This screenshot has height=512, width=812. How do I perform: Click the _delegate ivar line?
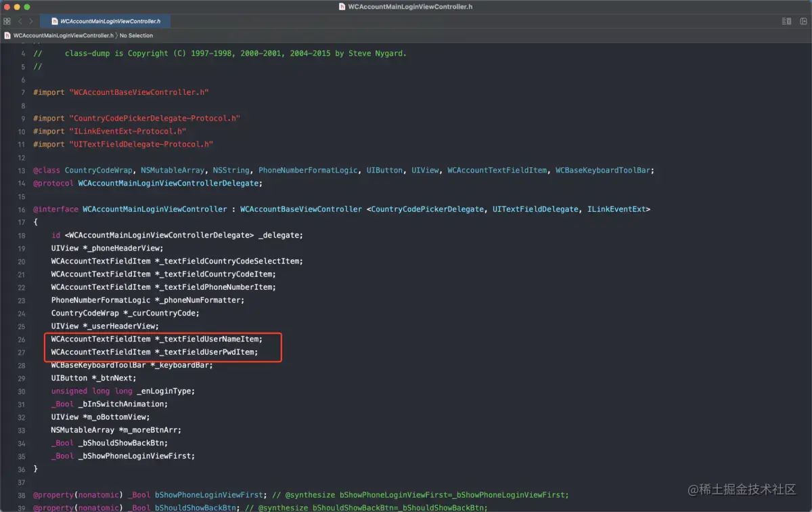point(177,235)
